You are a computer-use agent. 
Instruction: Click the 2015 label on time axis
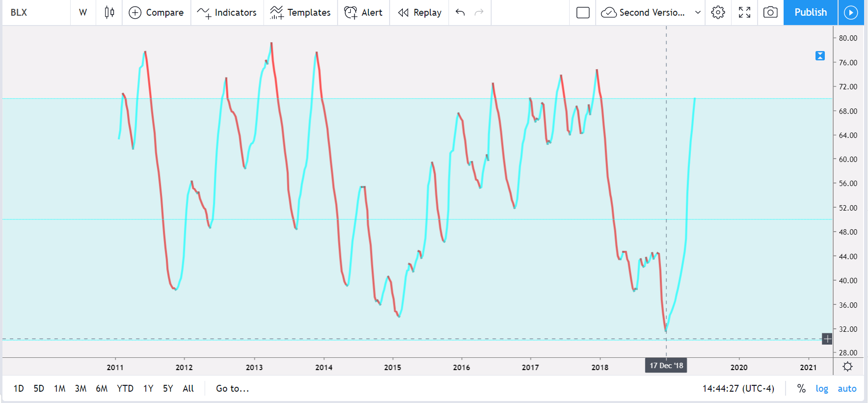pos(393,367)
